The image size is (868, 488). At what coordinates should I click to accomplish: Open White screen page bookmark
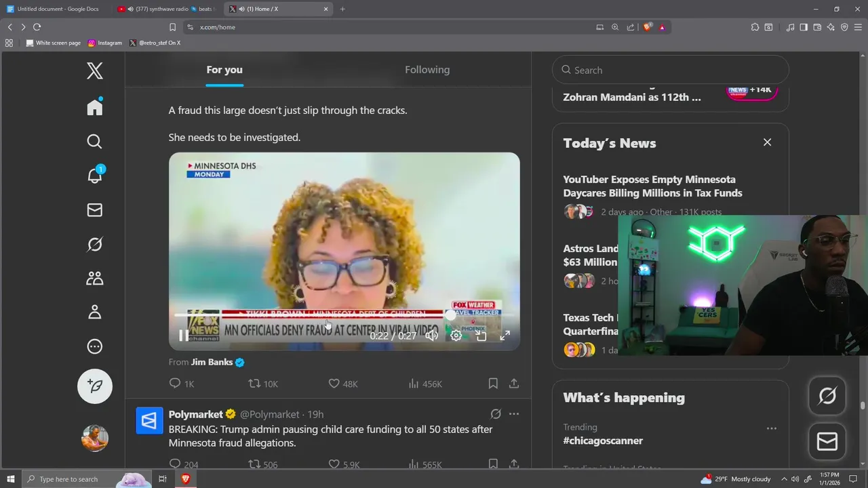(x=53, y=43)
